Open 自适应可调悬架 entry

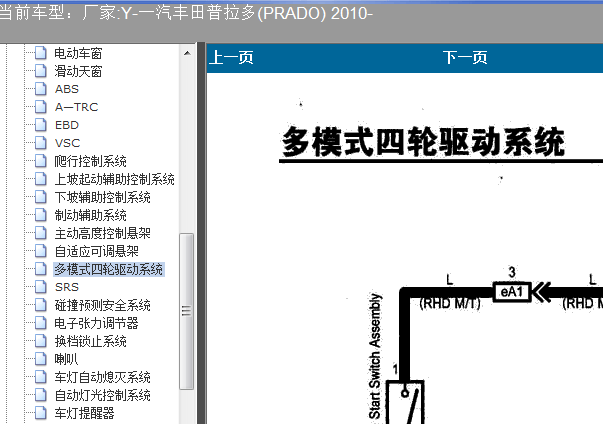coord(97,251)
